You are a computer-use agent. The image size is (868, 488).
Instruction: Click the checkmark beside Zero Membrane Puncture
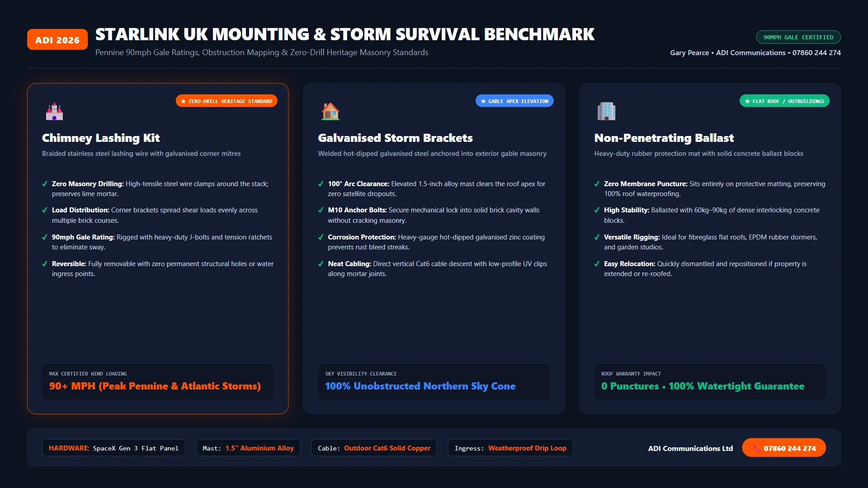coord(597,184)
